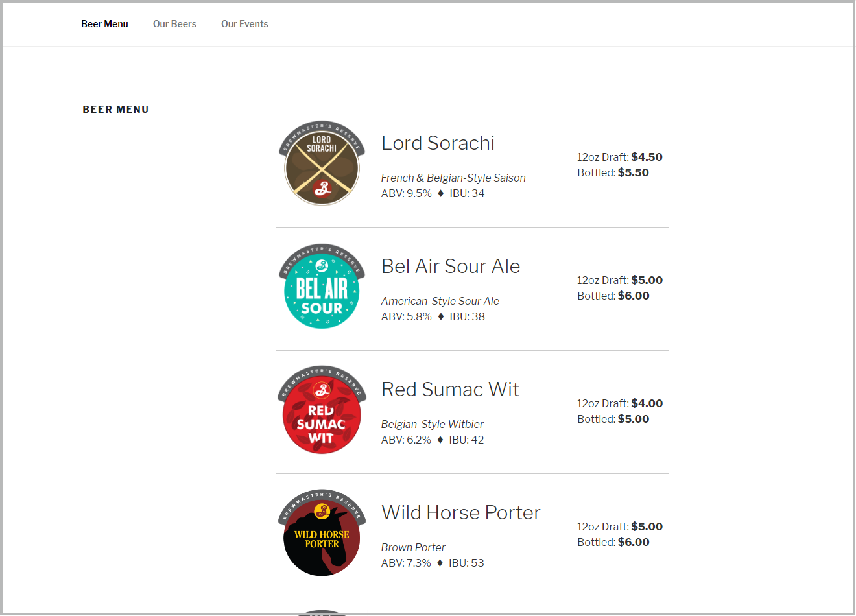
Task: Open the Our Events menu item
Action: click(x=244, y=24)
